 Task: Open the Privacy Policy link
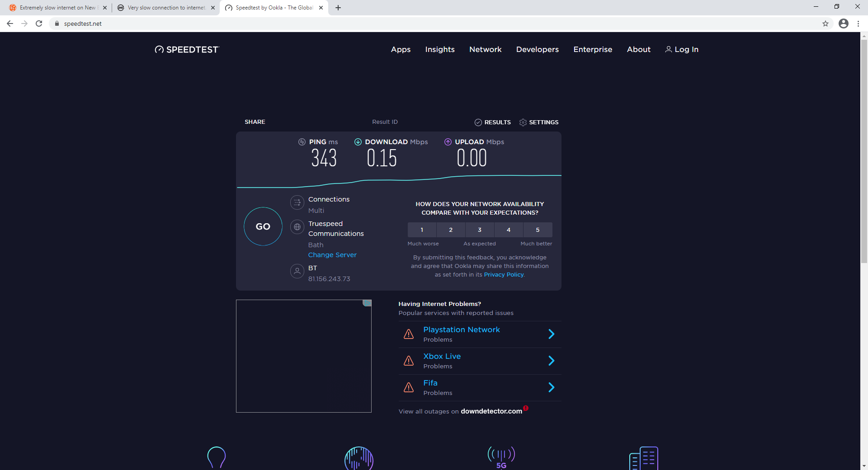click(504, 275)
